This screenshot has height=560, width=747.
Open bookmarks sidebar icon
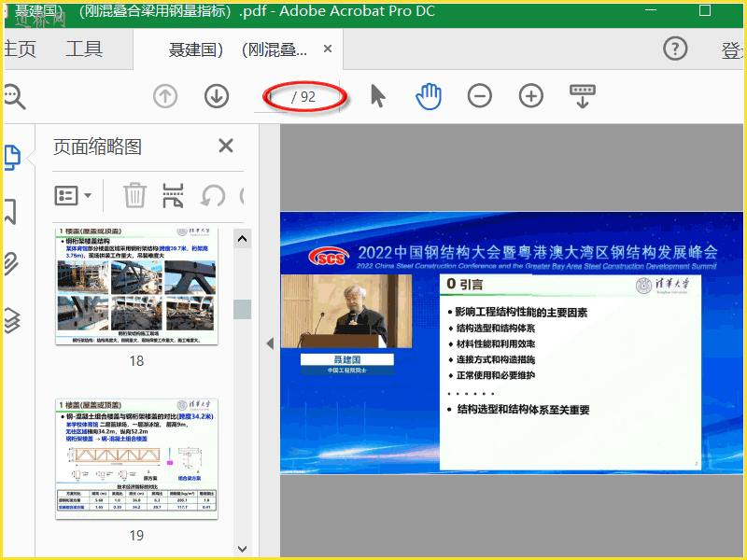[10, 212]
